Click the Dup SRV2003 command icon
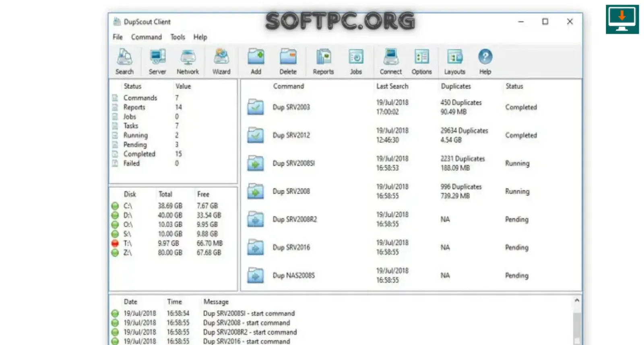The image size is (644, 345). point(256,107)
